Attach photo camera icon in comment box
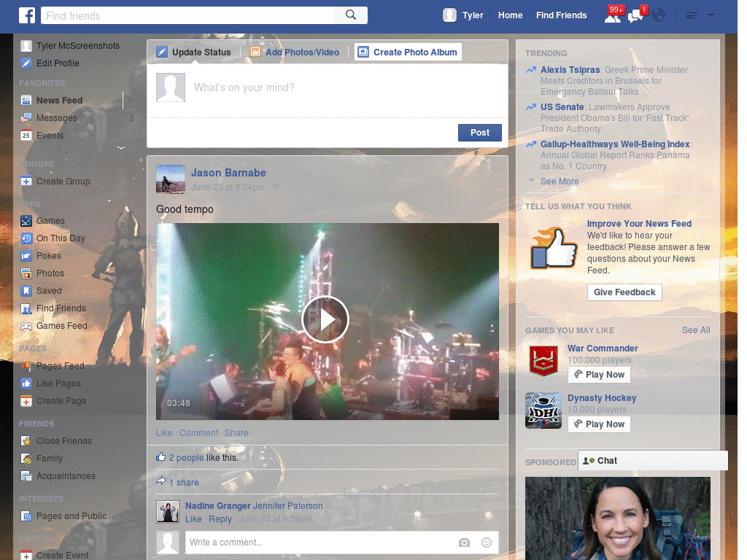The height and width of the screenshot is (560, 747). [x=464, y=542]
